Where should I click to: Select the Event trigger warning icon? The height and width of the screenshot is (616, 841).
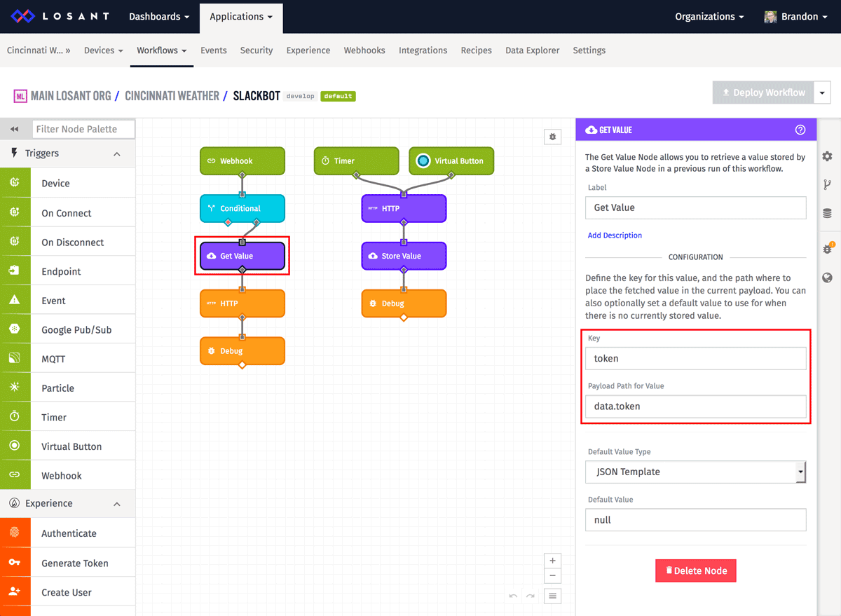(15, 300)
